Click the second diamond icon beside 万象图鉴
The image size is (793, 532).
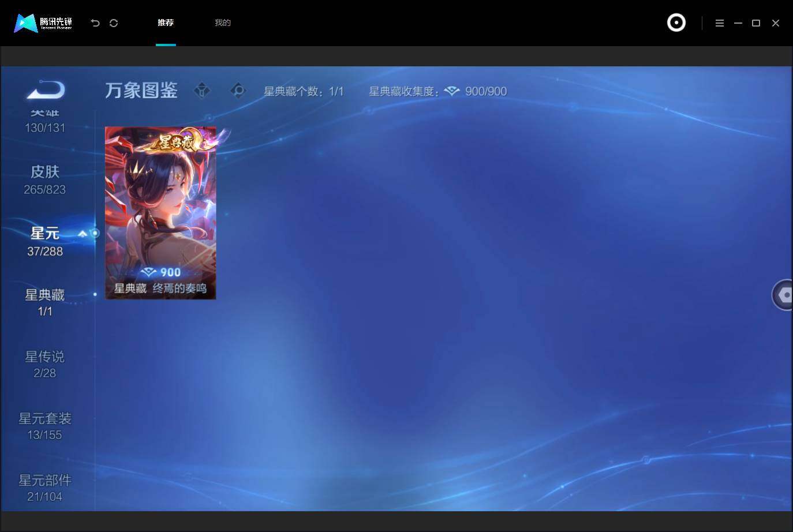[x=238, y=91]
